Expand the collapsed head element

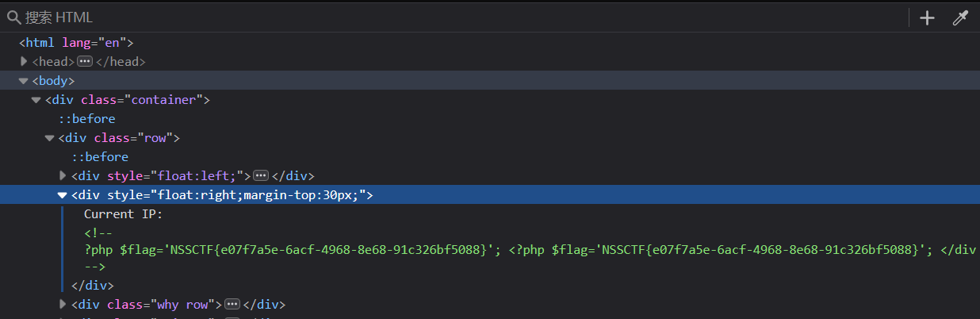click(x=24, y=62)
